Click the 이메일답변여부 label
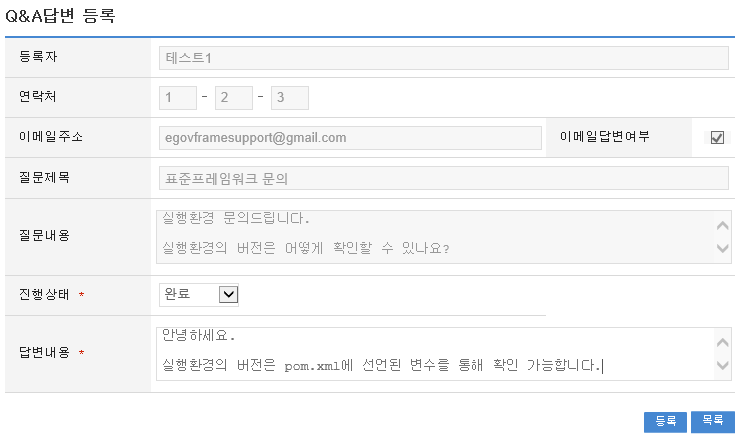 click(604, 137)
